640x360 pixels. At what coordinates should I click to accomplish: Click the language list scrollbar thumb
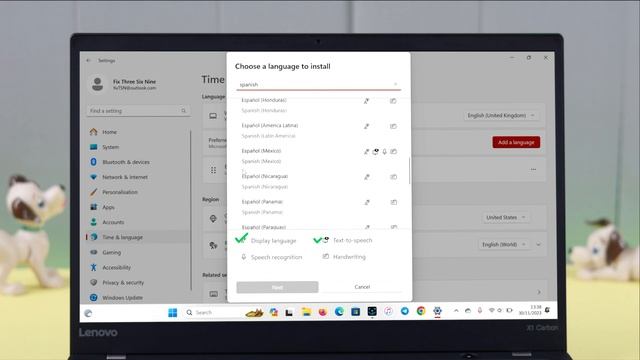[x=409, y=170]
